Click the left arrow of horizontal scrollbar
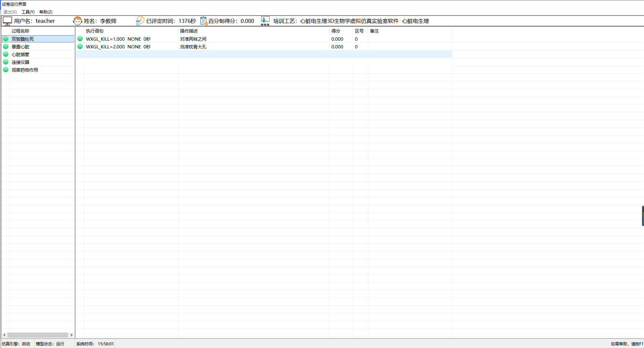 (x=4, y=335)
